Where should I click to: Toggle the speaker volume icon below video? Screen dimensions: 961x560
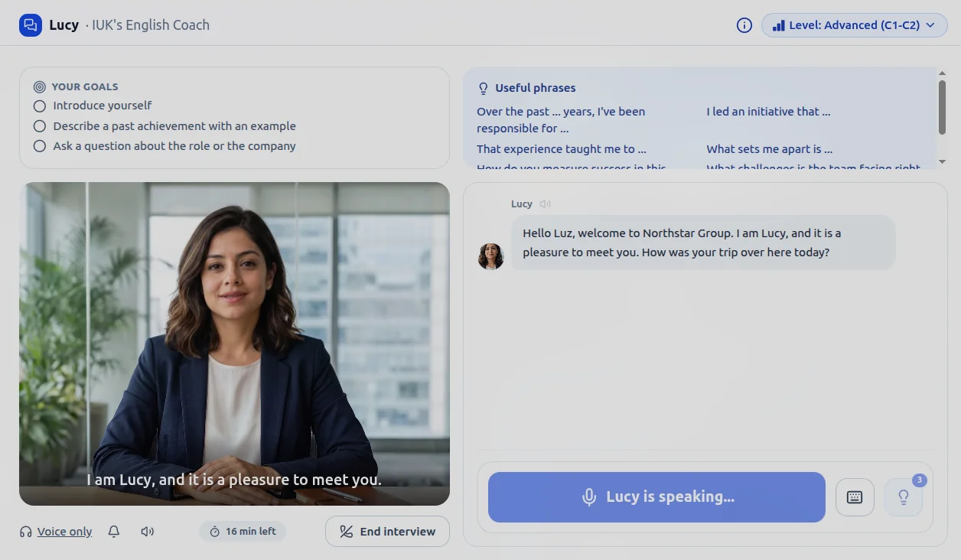pyautogui.click(x=148, y=532)
